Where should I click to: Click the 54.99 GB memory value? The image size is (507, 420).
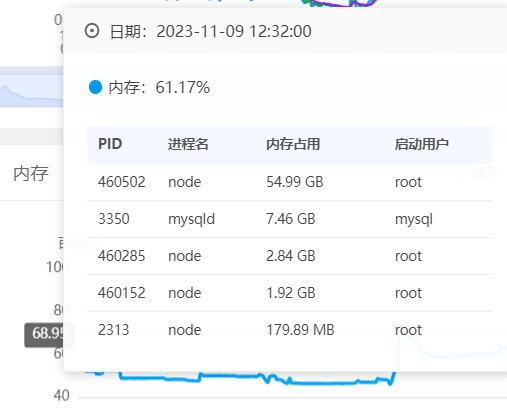coord(295,182)
